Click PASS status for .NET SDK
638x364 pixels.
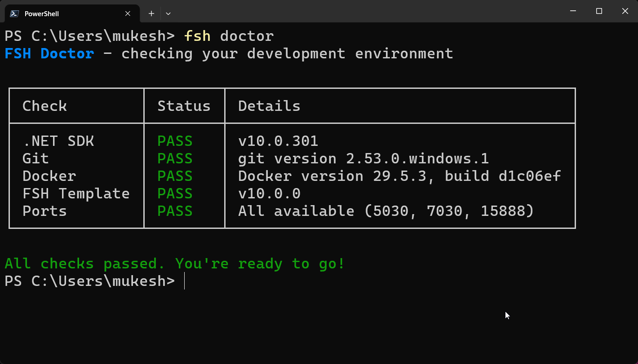[x=175, y=141]
